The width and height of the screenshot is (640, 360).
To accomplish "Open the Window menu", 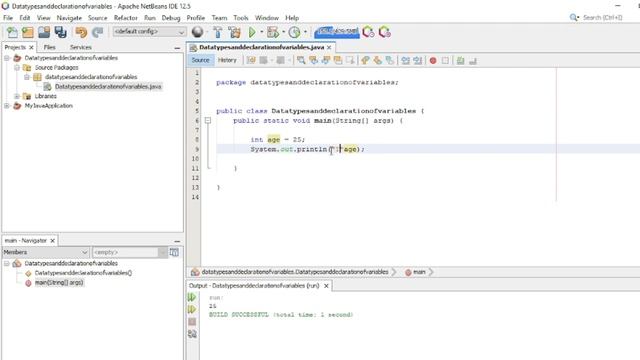I will point(267,18).
